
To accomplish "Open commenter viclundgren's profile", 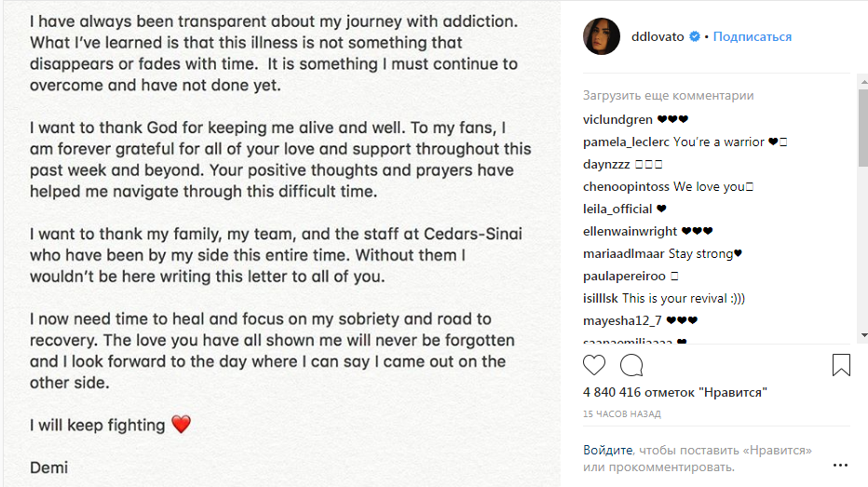I will point(617,119).
